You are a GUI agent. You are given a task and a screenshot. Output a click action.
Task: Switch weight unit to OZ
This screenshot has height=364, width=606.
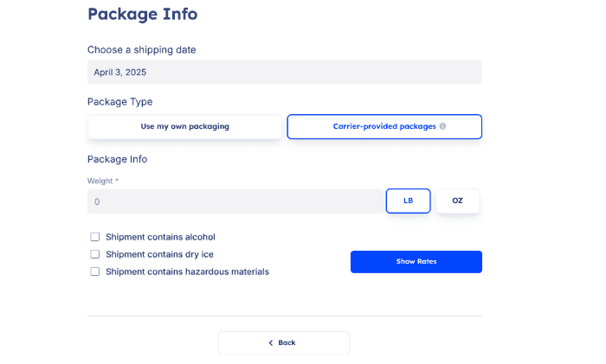tap(457, 201)
